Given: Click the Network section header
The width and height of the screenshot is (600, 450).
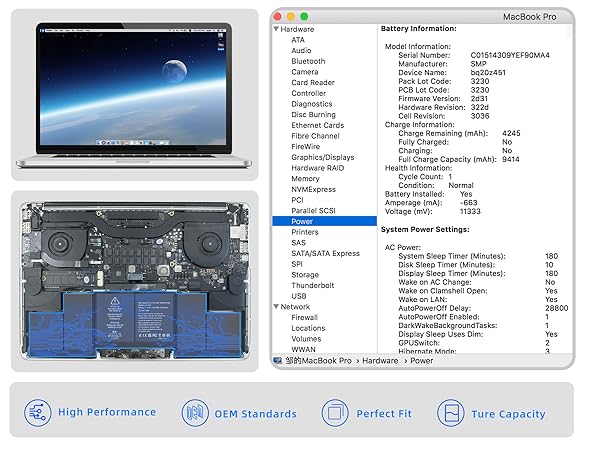Looking at the screenshot, I should point(295,307).
